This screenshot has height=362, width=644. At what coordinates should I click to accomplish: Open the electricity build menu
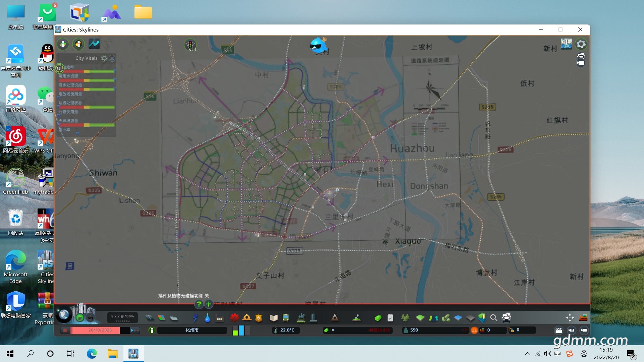pos(195,318)
